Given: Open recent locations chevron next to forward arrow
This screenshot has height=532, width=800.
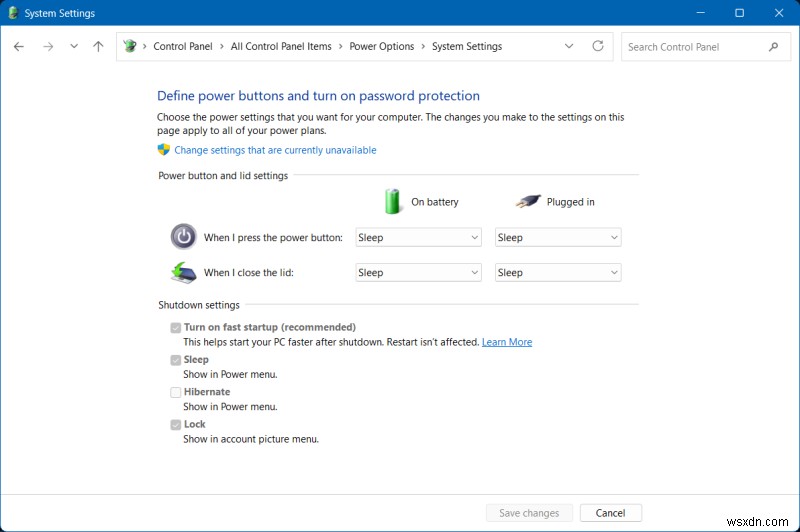Looking at the screenshot, I should (74, 46).
